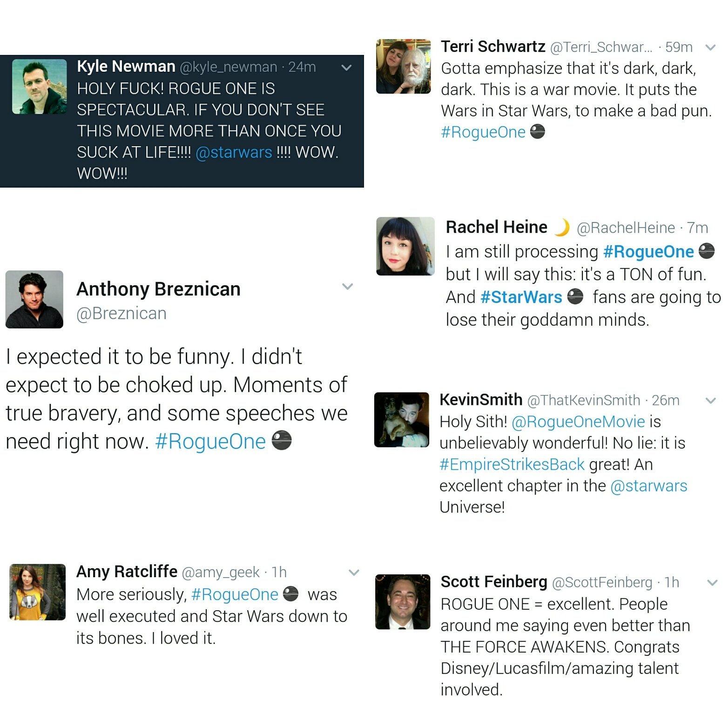Open @RogueOneMovie mention link
This screenshot has width=728, height=728.
pos(578,422)
